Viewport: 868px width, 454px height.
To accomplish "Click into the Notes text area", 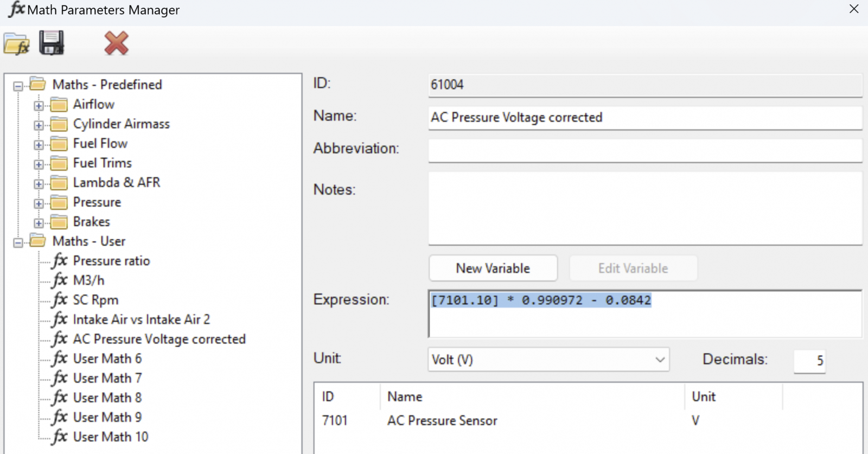I will [x=645, y=208].
